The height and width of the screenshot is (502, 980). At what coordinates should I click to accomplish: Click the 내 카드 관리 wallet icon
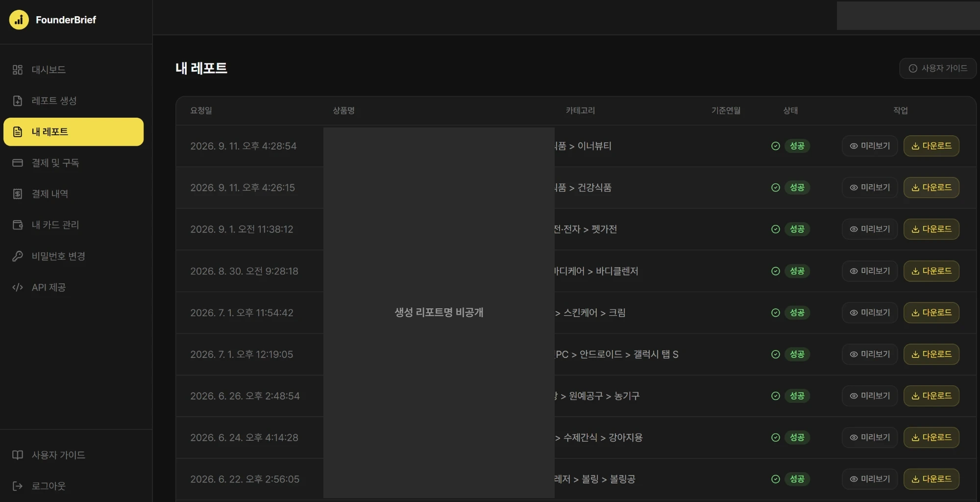[18, 225]
